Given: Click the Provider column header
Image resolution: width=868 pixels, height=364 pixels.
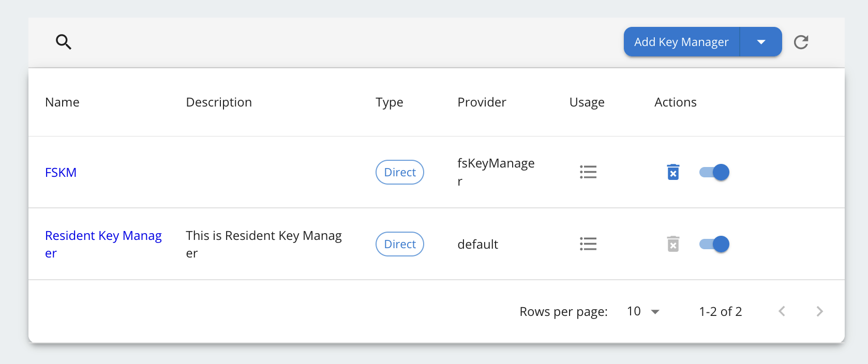Looking at the screenshot, I should [482, 102].
